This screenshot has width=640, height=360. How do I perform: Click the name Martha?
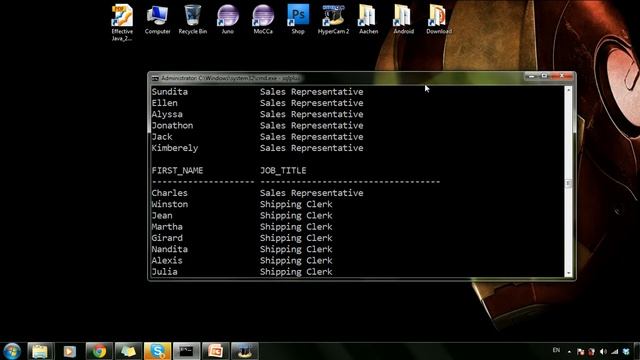pos(167,227)
